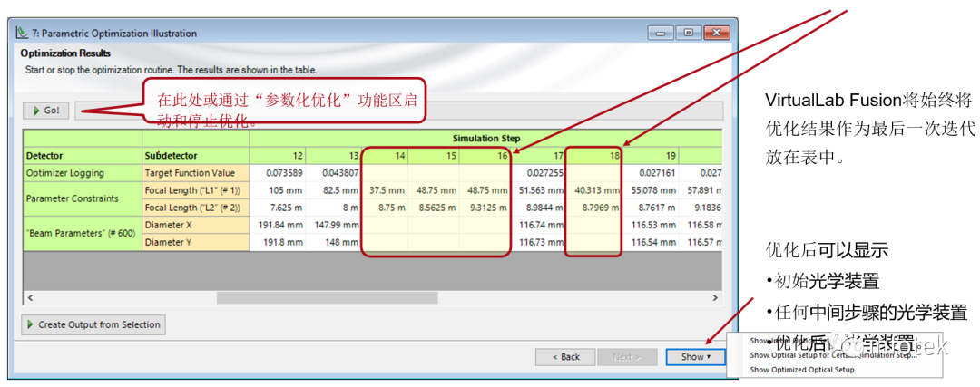Click cell value 82.5 mm
980x387 pixels.
coord(333,189)
